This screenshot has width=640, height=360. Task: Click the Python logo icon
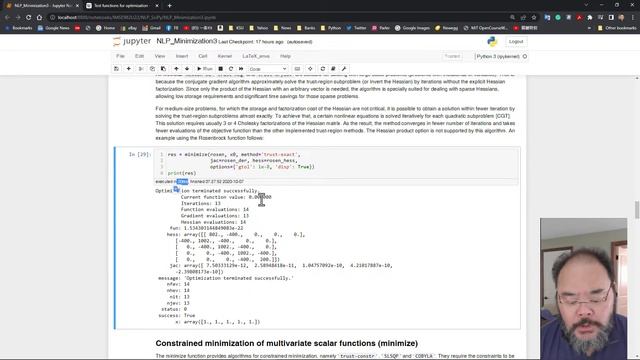492,41
